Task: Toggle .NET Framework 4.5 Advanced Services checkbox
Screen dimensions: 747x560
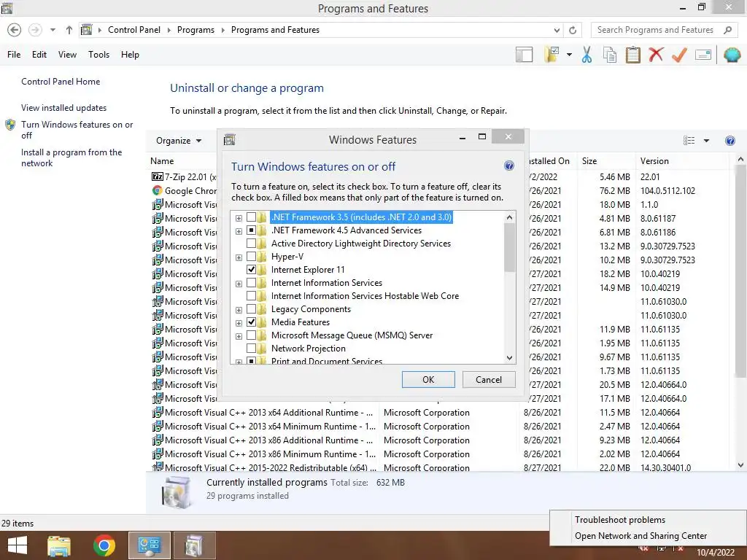Action: pyautogui.click(x=251, y=230)
